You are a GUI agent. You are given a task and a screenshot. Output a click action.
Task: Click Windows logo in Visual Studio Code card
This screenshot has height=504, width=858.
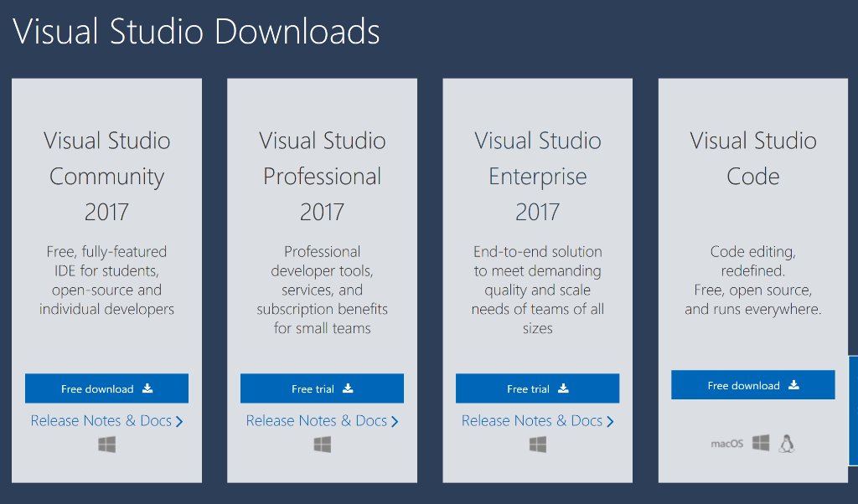pyautogui.click(x=761, y=443)
